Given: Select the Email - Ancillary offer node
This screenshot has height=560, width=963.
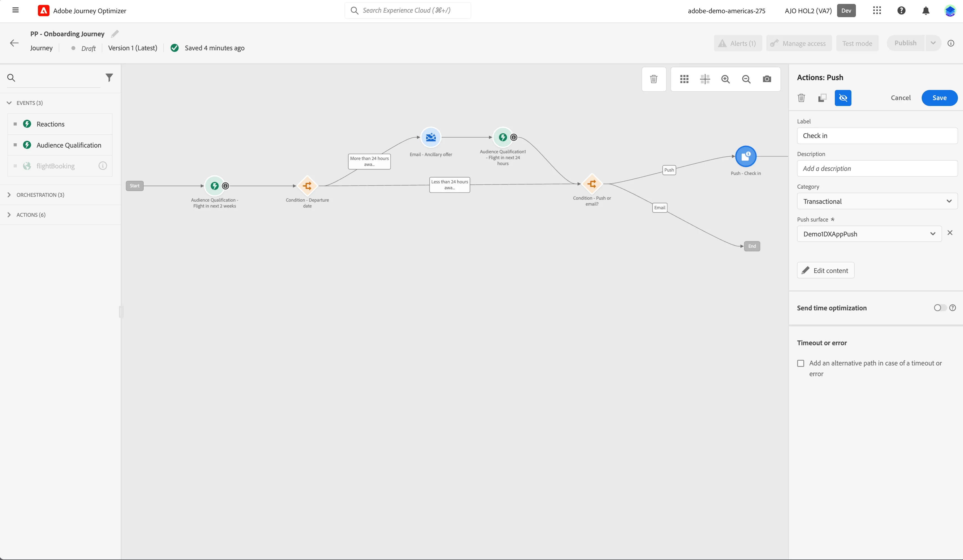Looking at the screenshot, I should [431, 137].
